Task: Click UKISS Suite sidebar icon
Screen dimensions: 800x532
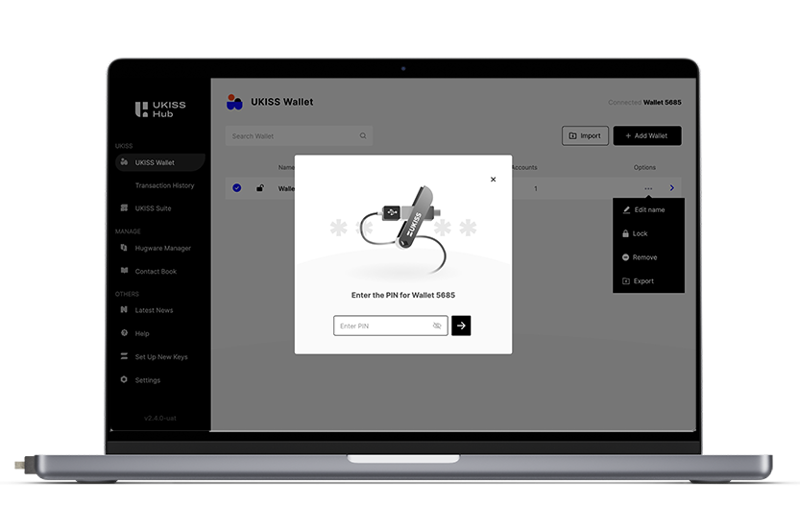Action: point(124,207)
